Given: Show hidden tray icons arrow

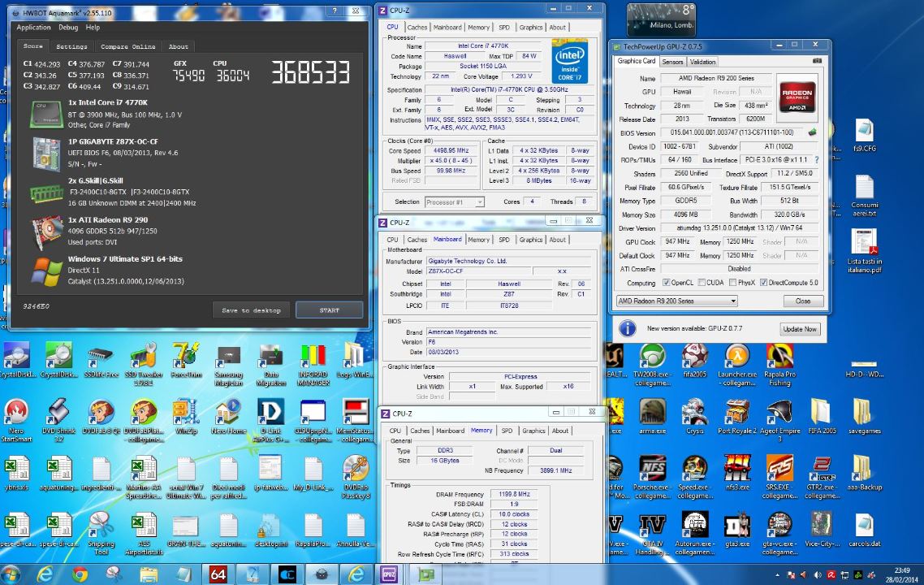Looking at the screenshot, I should (777, 575).
